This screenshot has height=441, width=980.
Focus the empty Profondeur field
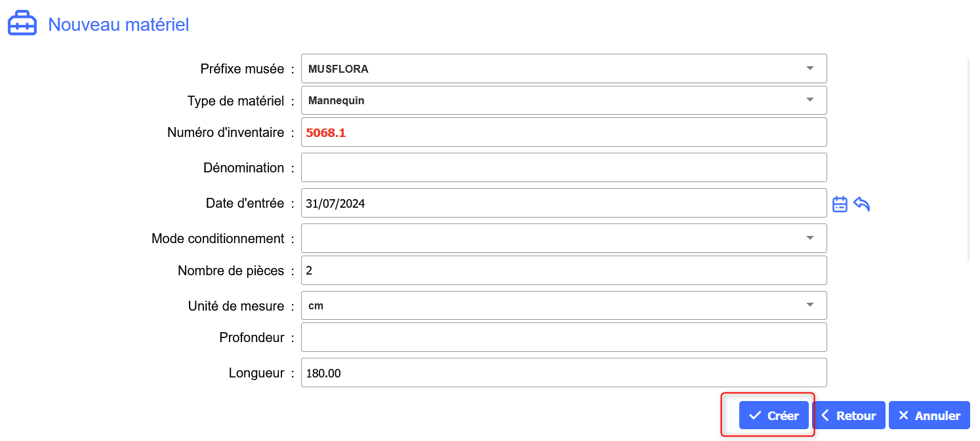click(x=563, y=337)
